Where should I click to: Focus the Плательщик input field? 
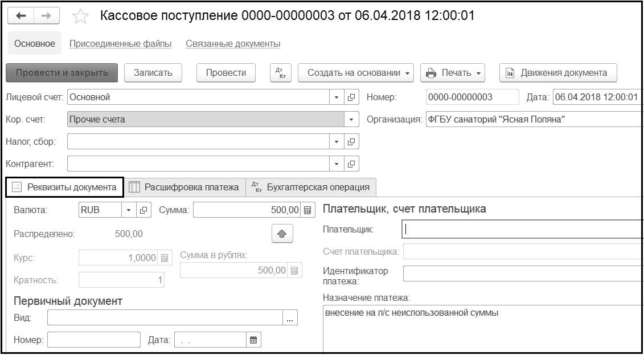[522, 229]
